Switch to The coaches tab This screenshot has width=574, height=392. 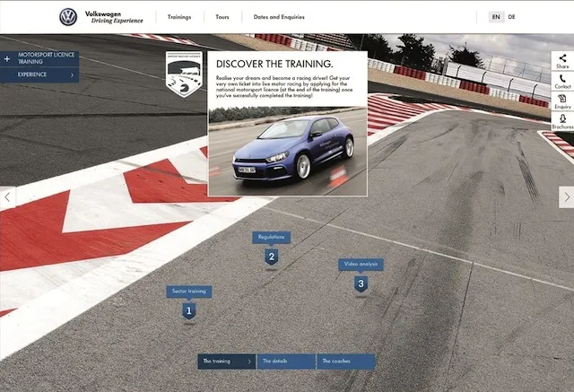tap(345, 362)
